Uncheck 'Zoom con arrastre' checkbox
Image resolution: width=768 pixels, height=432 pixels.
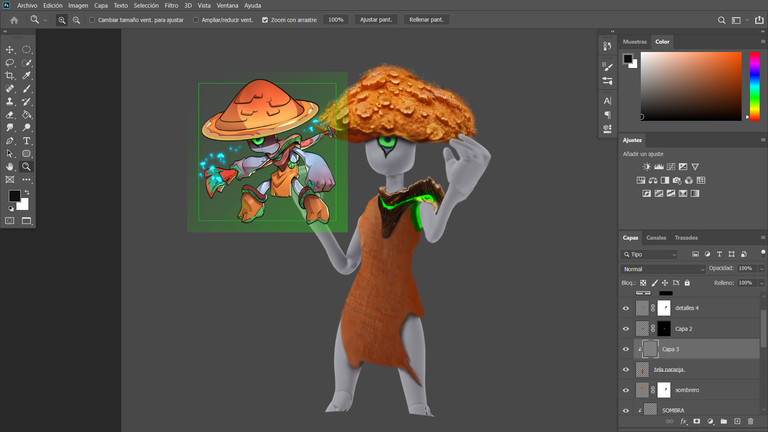(x=265, y=20)
